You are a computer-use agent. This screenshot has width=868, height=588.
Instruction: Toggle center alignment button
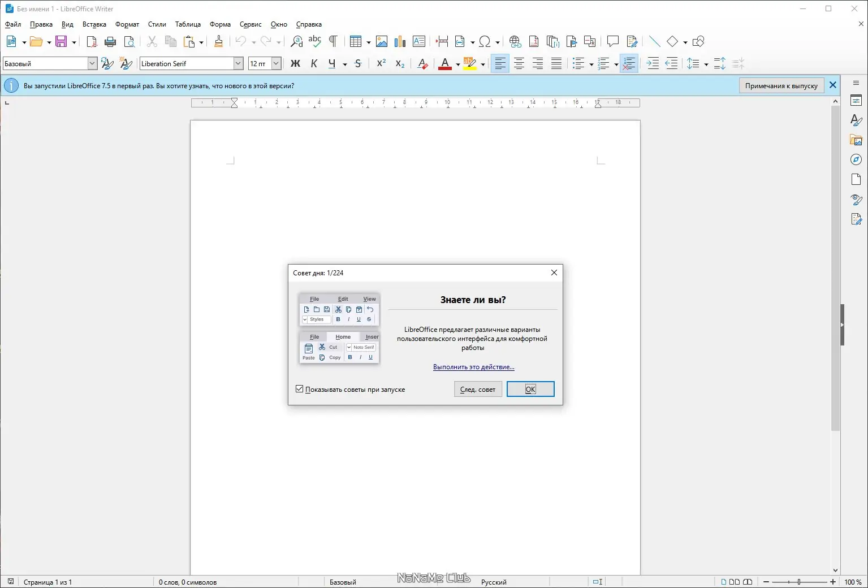[519, 64]
